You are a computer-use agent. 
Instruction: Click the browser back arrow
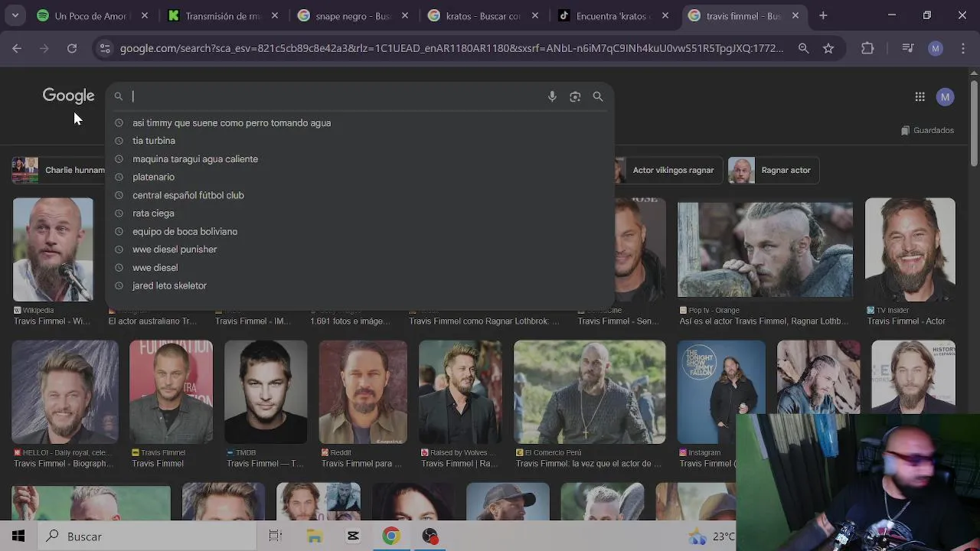[x=17, y=48]
